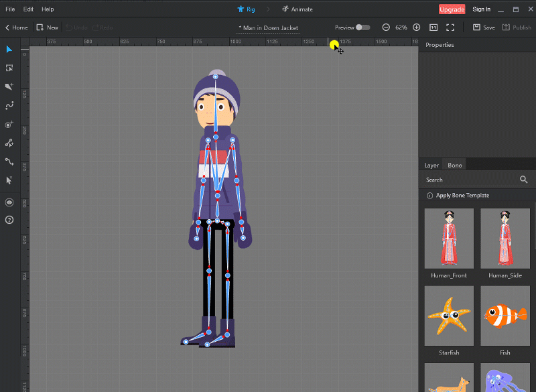Click the chevron between Rig and Animate
The height and width of the screenshot is (392, 536).
pos(269,9)
